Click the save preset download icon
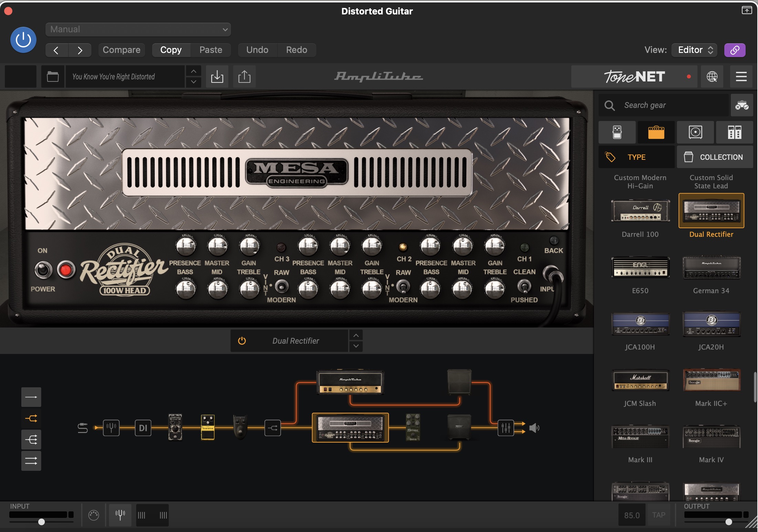The image size is (758, 532). [x=217, y=76]
